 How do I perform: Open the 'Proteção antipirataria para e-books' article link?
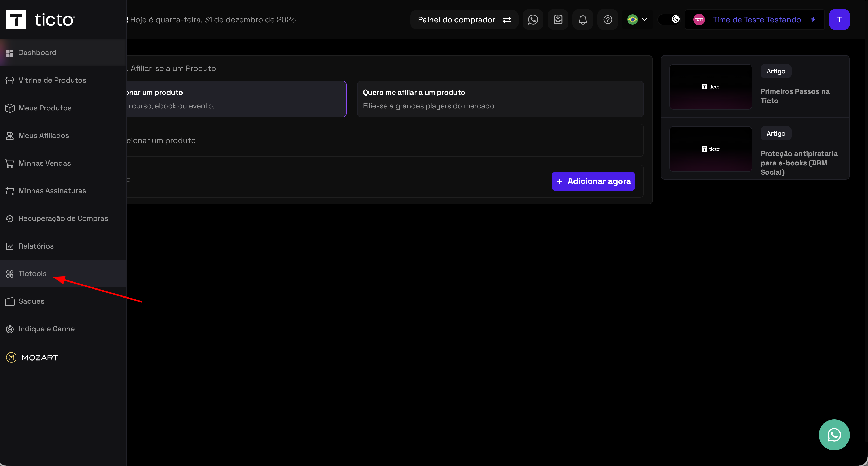799,163
